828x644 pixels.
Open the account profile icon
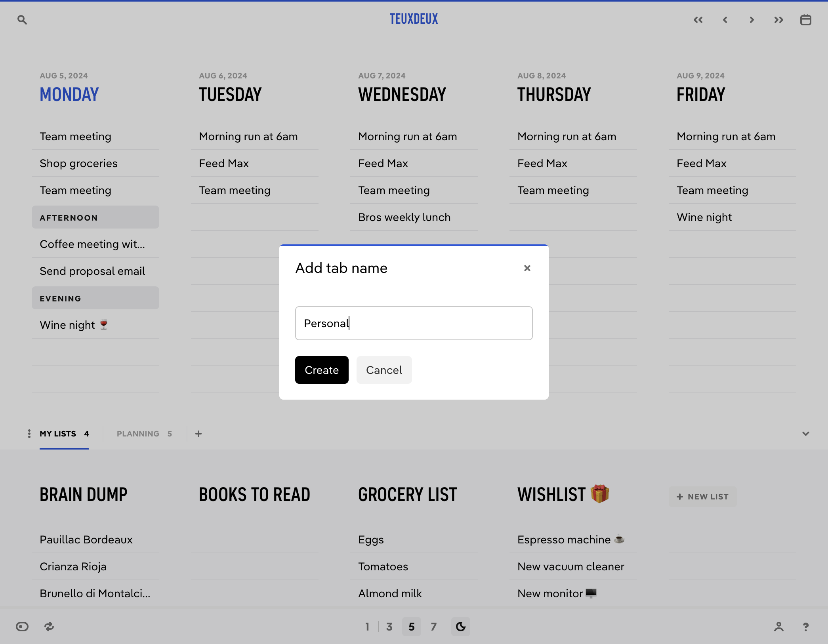(779, 627)
